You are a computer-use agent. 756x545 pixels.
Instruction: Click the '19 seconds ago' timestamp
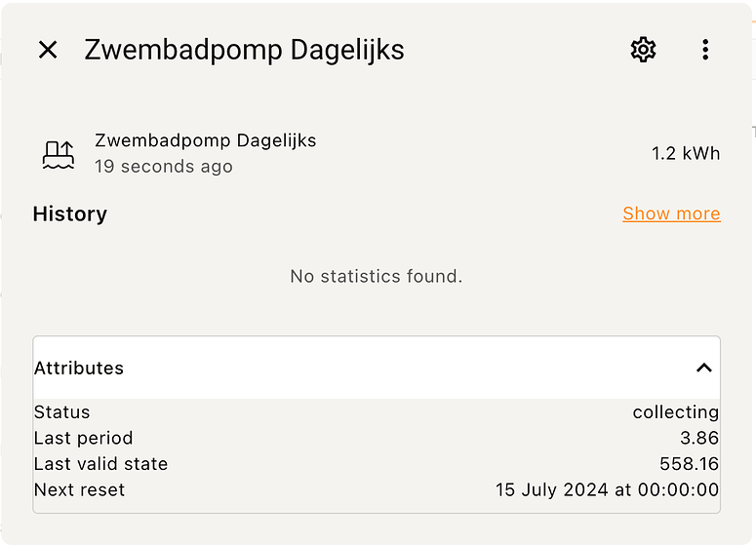click(x=164, y=167)
